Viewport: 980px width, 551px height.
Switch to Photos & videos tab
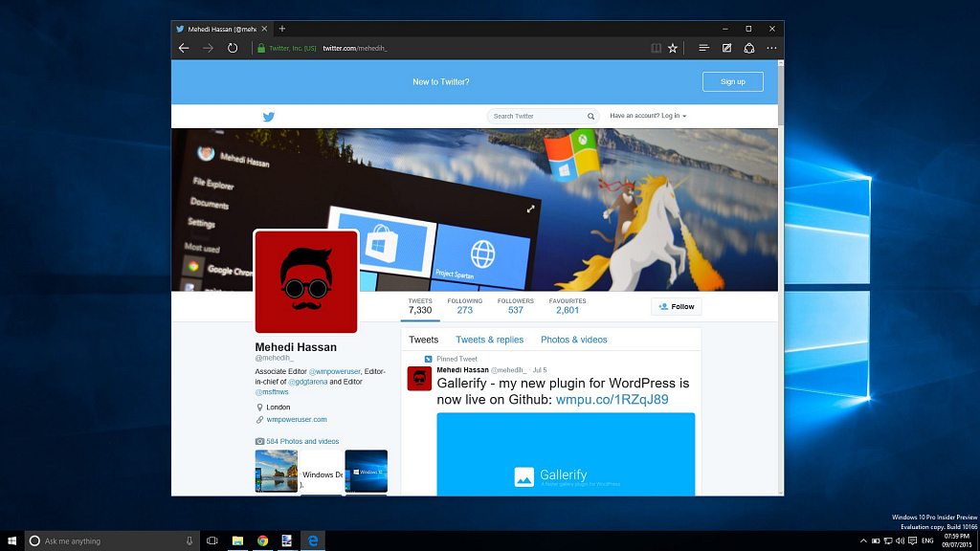574,340
